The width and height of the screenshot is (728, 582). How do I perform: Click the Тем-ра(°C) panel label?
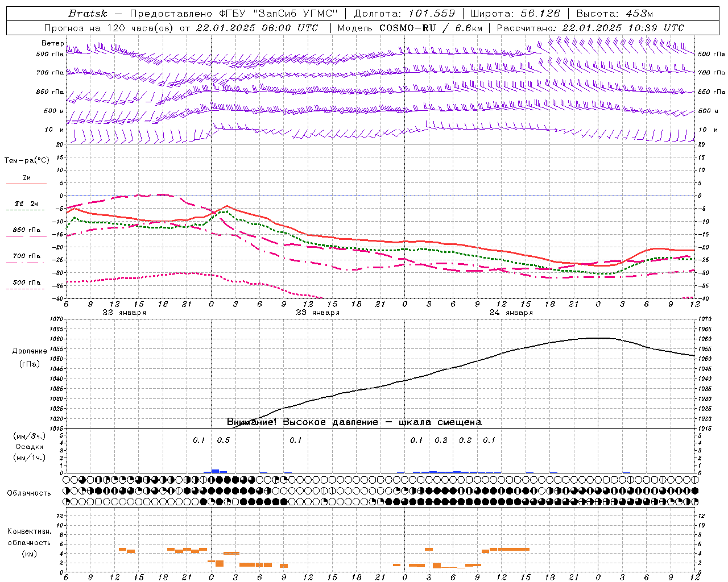27,161
